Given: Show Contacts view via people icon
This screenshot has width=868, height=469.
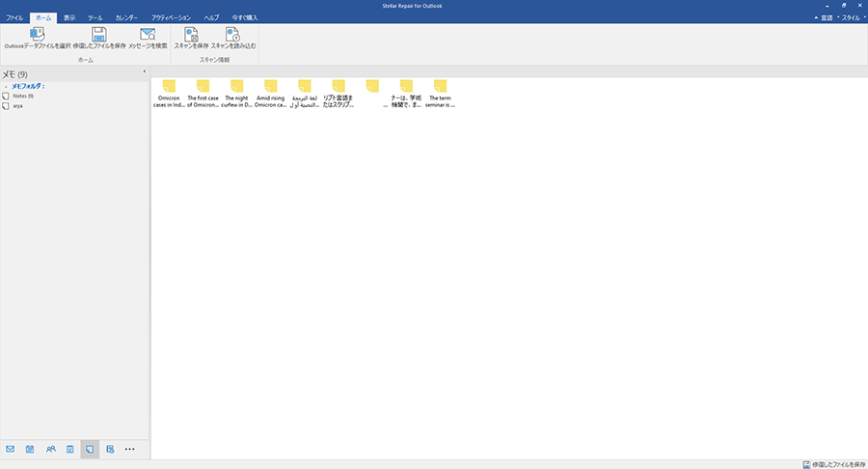Looking at the screenshot, I should click(x=50, y=449).
